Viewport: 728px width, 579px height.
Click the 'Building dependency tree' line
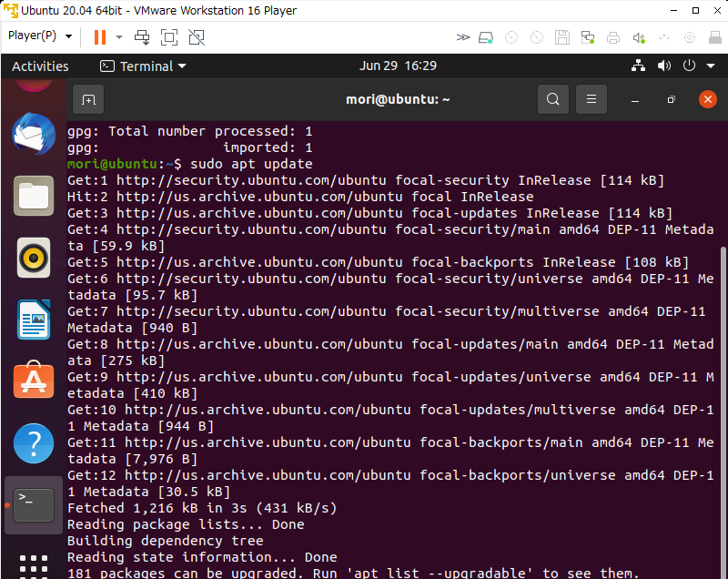pyautogui.click(x=166, y=541)
